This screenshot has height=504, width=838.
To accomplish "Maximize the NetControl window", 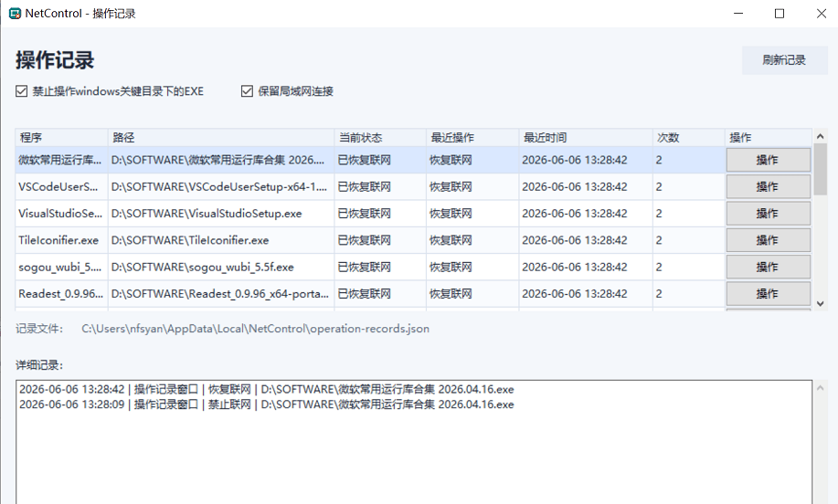I will tap(780, 14).
